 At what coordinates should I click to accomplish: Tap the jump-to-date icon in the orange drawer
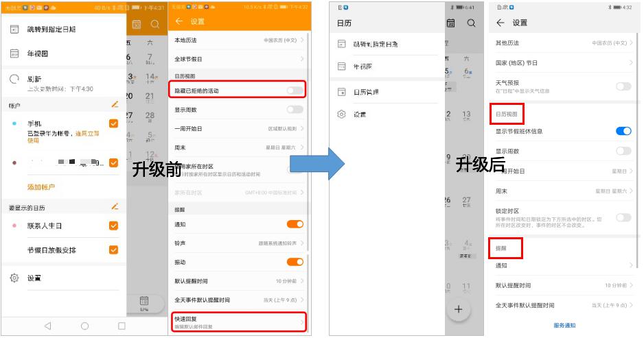14,29
